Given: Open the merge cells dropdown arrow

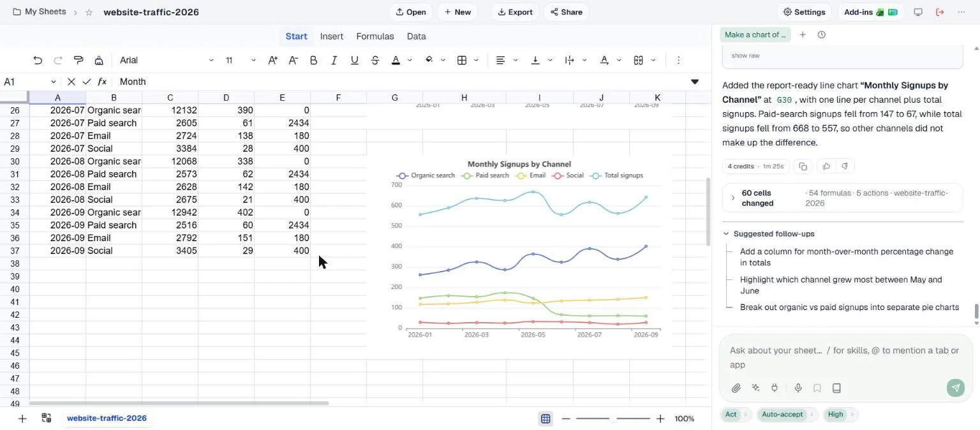Looking at the screenshot, I should 653,61.
